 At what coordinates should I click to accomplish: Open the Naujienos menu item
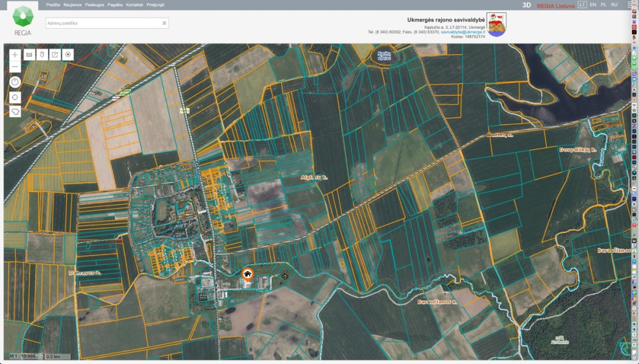point(73,5)
